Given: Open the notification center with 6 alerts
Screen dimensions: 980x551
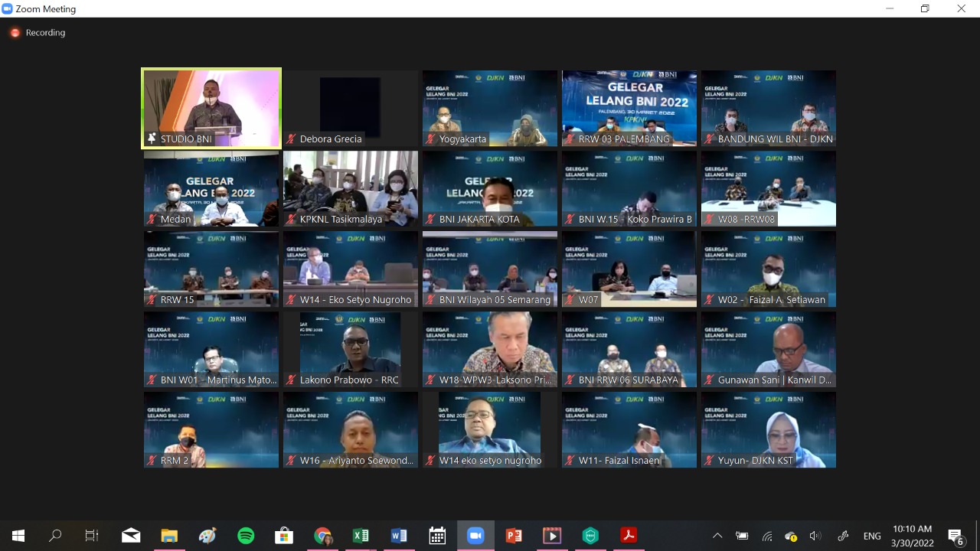Looking at the screenshot, I should coord(955,536).
